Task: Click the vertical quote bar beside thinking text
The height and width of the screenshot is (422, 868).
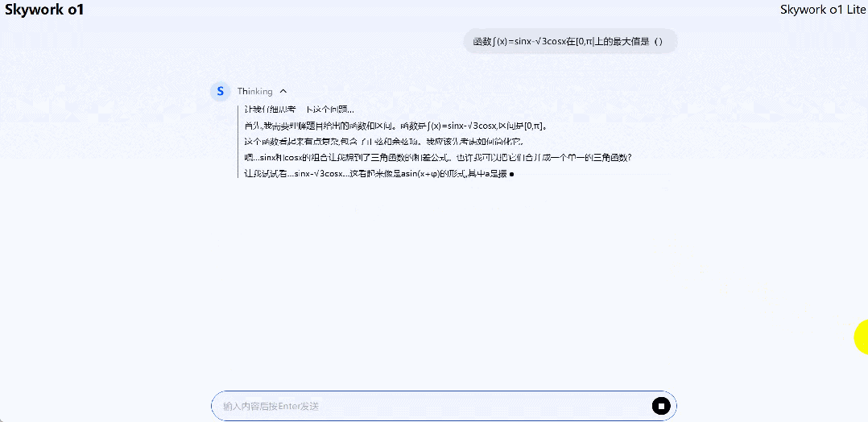Action: [x=238, y=142]
